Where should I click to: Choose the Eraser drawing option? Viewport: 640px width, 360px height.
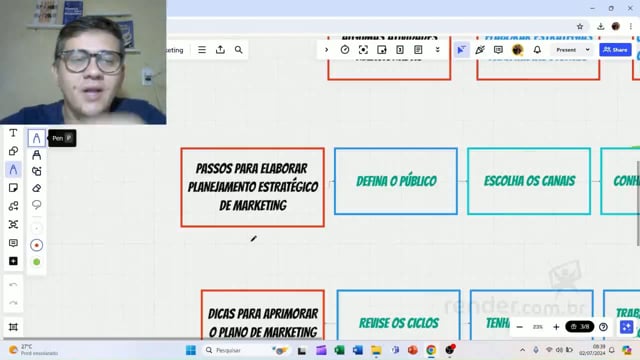(36, 188)
